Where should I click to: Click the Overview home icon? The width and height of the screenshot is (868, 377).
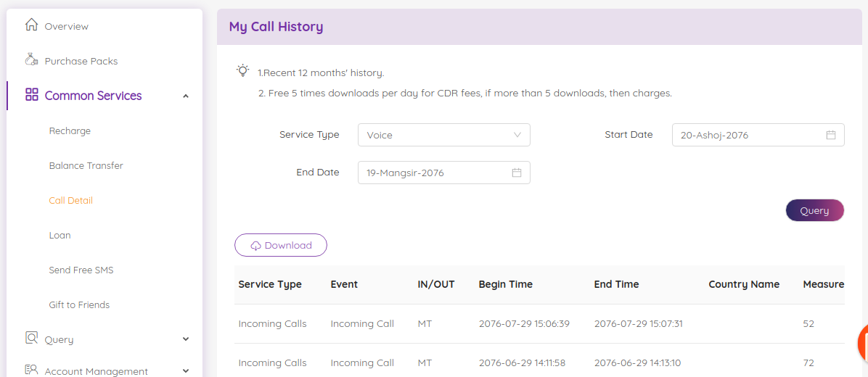pyautogui.click(x=31, y=25)
